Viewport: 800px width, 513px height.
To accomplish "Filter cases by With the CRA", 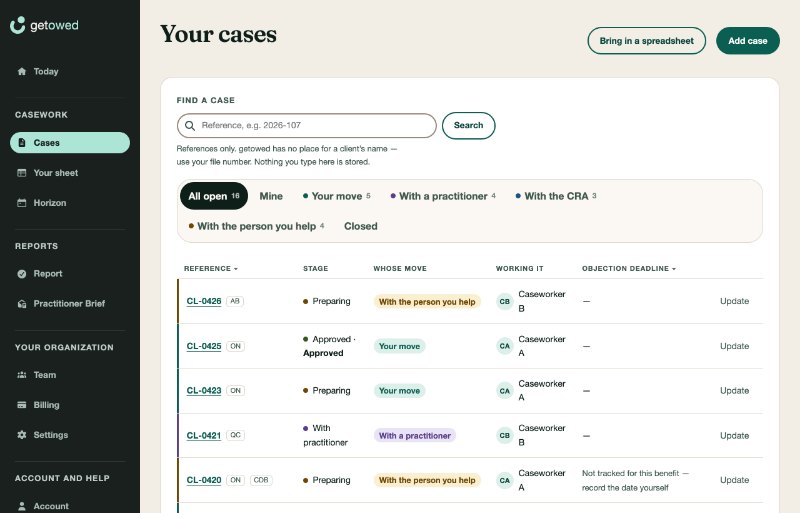I will [x=556, y=196].
